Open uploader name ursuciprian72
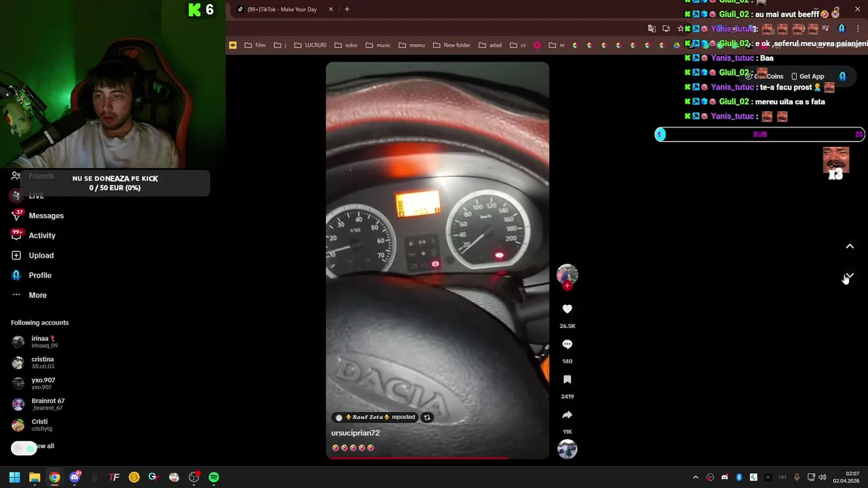868x488 pixels. coord(355,433)
